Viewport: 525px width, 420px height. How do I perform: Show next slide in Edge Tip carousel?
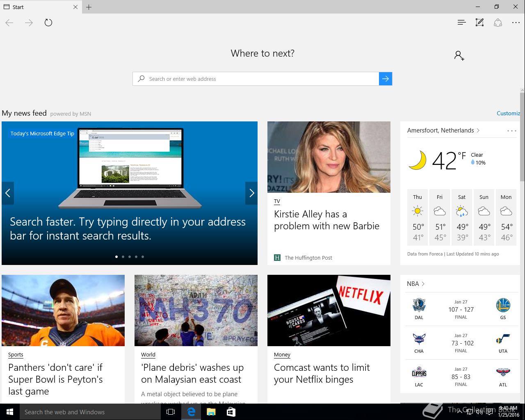point(251,193)
